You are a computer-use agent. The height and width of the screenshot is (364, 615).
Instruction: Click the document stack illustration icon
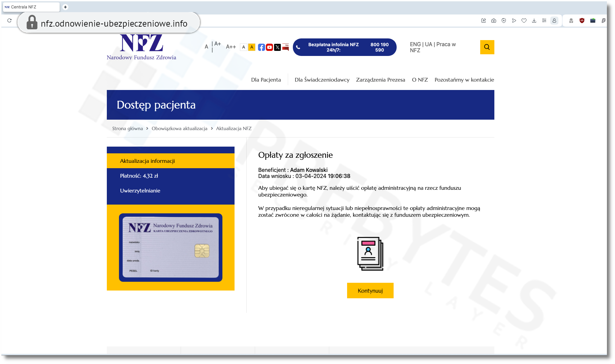tap(370, 254)
